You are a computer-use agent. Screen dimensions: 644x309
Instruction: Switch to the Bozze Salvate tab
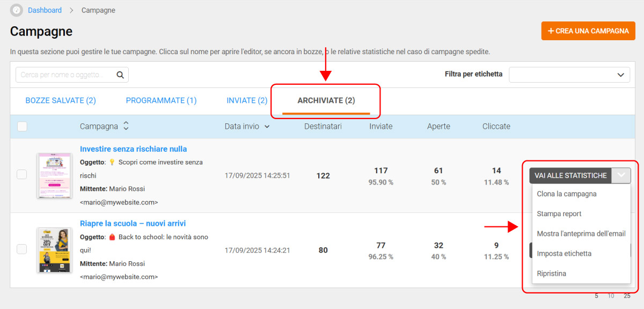coord(61,100)
